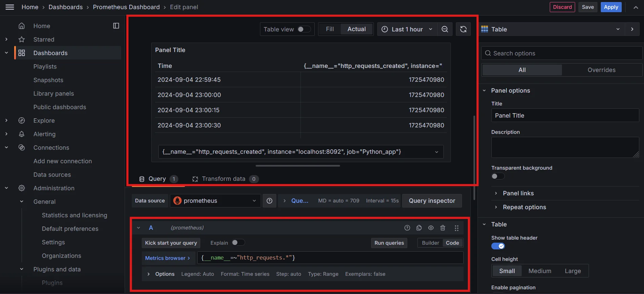Click the Prometheus flame logo

(x=177, y=201)
